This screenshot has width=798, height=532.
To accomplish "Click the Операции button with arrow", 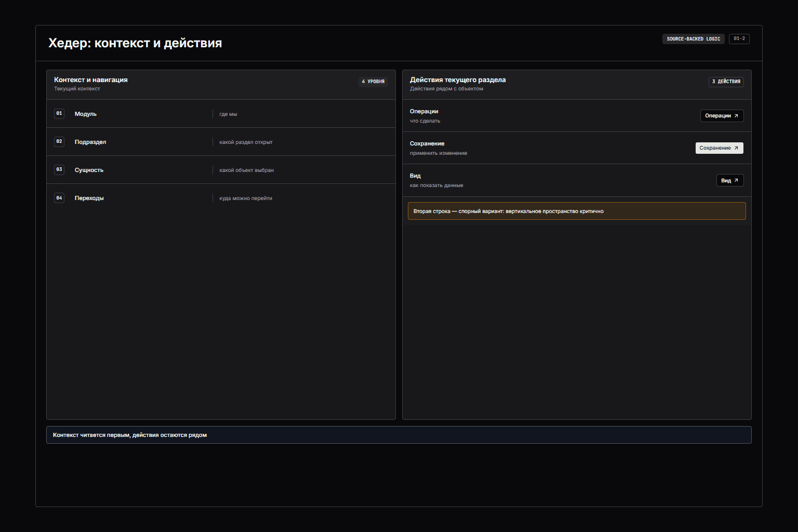I will (722, 116).
